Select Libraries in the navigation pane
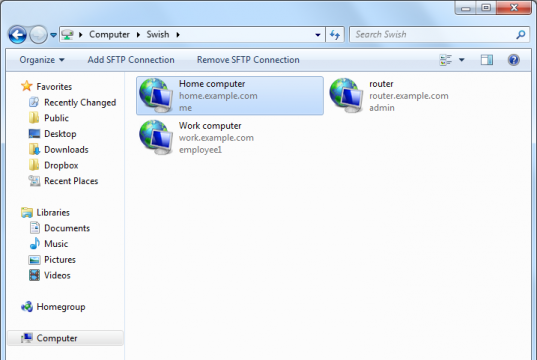 pos(53,213)
